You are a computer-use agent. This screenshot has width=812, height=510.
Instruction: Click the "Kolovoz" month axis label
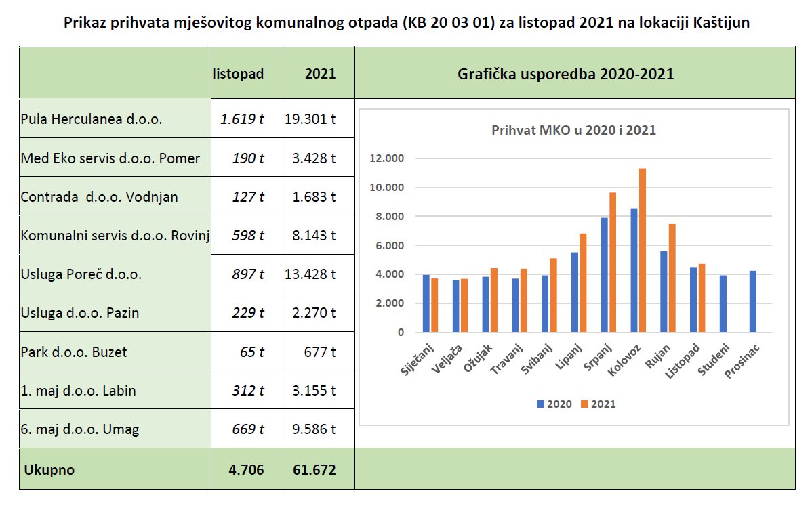coord(624,360)
